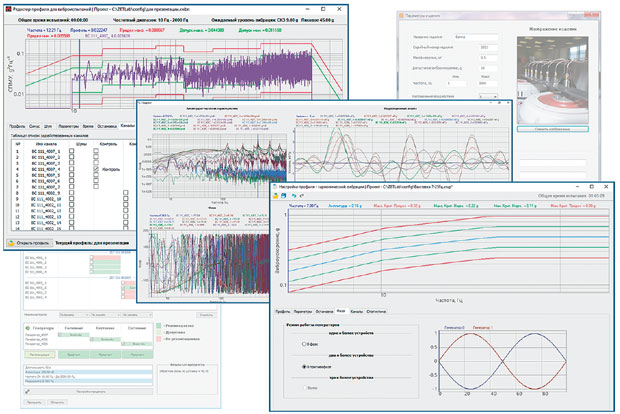Image resolution: width=620 pixels, height=414 pixels.
Task: Check noise box for channel ВС 111_400Р_1
Action: [x=72, y=151]
